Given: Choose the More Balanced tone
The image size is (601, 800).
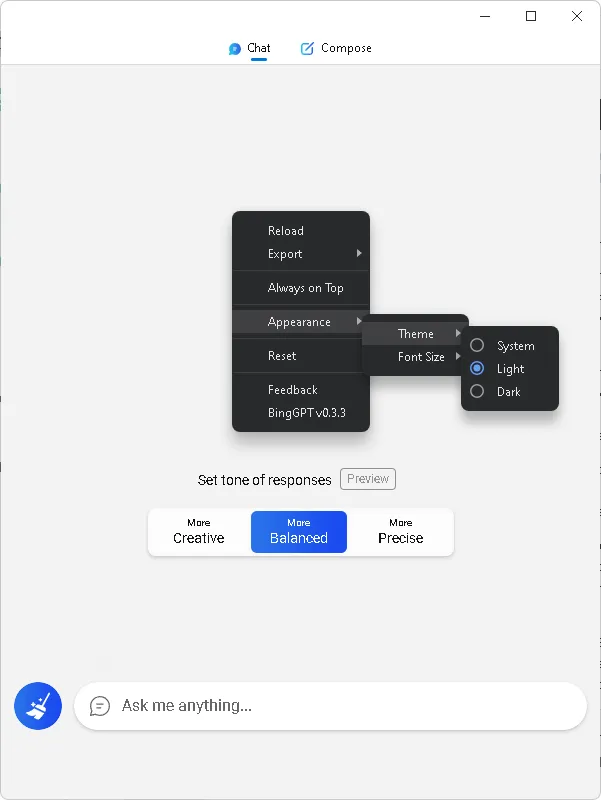Looking at the screenshot, I should click(299, 532).
